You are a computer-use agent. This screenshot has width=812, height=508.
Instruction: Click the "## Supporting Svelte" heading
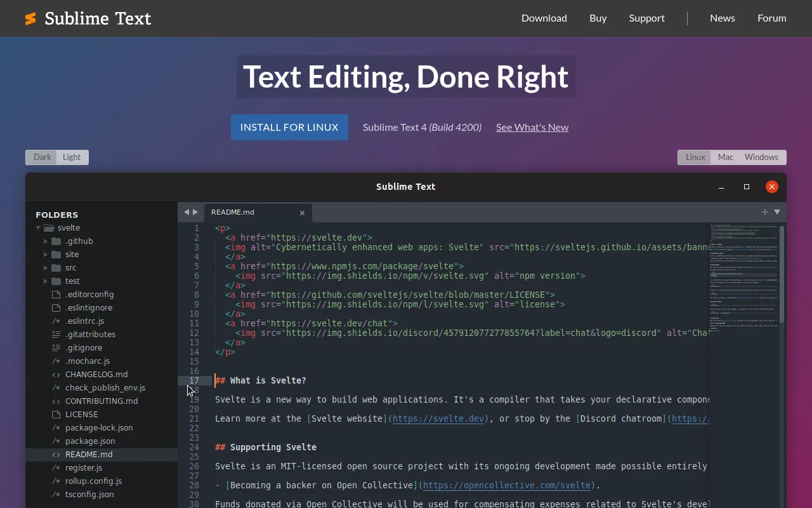(266, 447)
